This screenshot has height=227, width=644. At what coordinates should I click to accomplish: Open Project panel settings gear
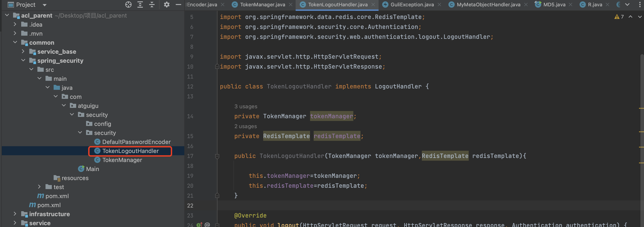coord(167,5)
